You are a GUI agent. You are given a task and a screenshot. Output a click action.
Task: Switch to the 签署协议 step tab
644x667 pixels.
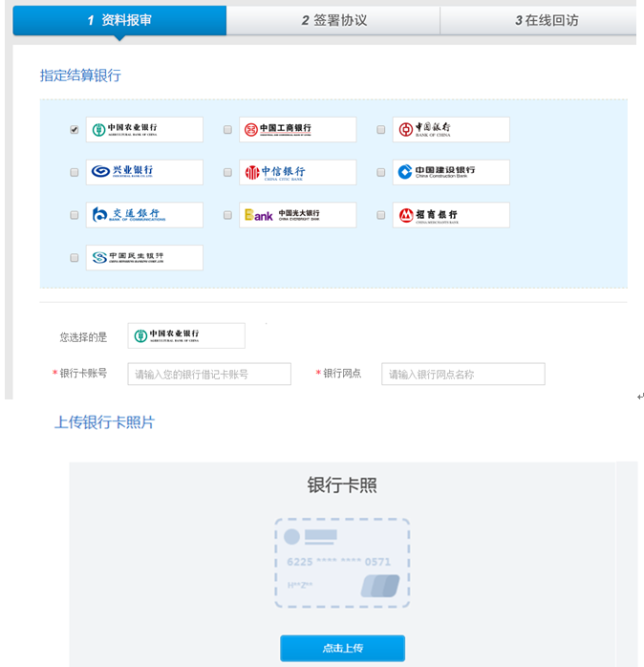click(333, 20)
